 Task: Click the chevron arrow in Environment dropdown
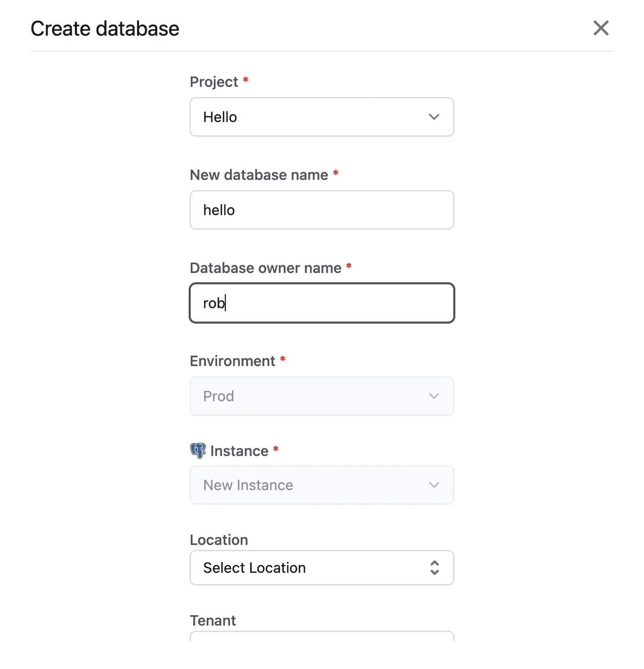click(x=434, y=396)
